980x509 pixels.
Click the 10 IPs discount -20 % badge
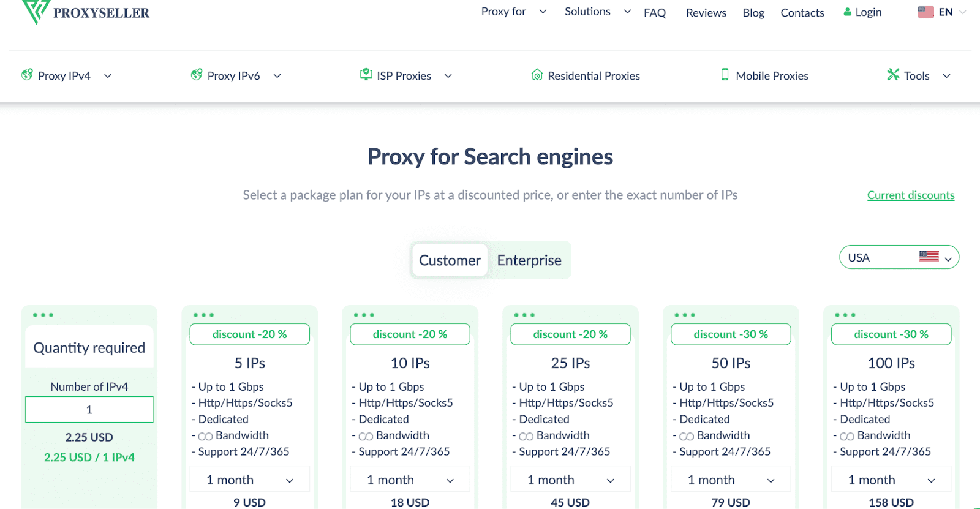point(410,334)
